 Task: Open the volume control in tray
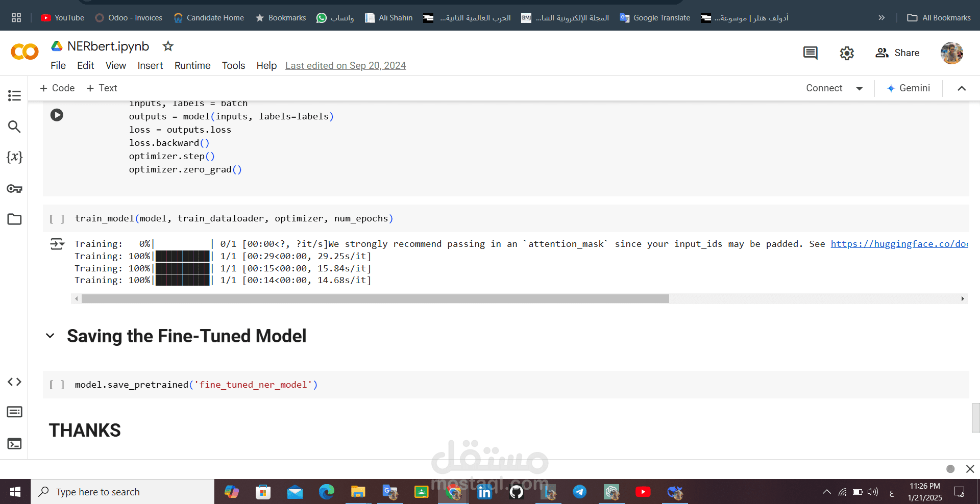pyautogui.click(x=873, y=492)
